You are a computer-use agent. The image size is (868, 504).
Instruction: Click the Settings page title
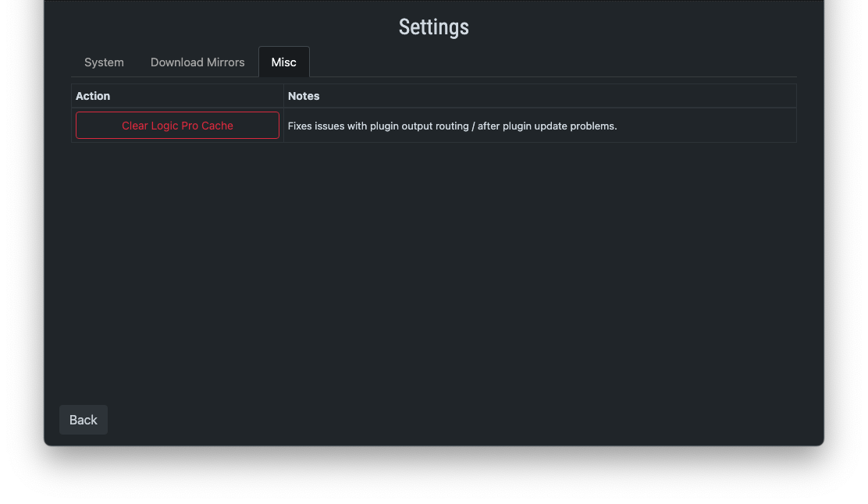[434, 27]
